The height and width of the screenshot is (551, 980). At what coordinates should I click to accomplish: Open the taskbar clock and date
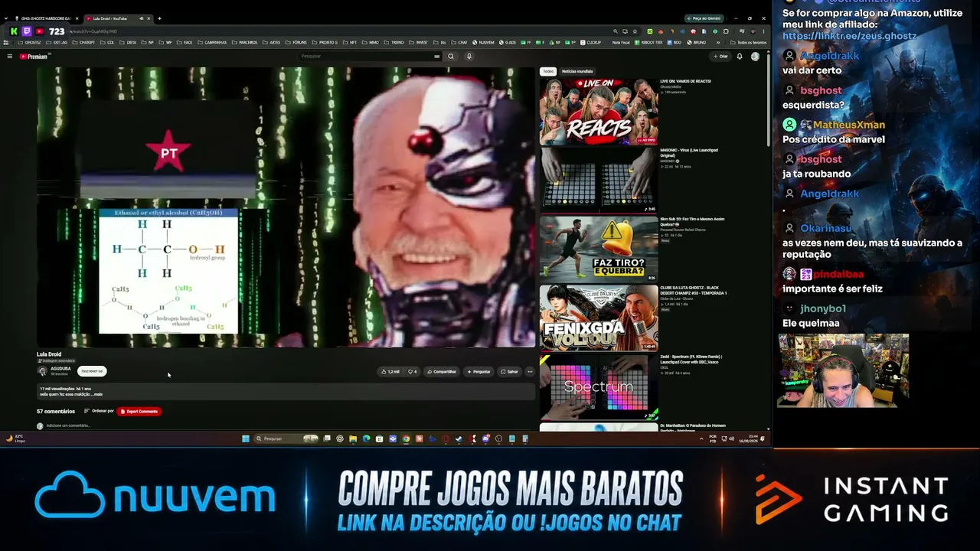(750, 439)
